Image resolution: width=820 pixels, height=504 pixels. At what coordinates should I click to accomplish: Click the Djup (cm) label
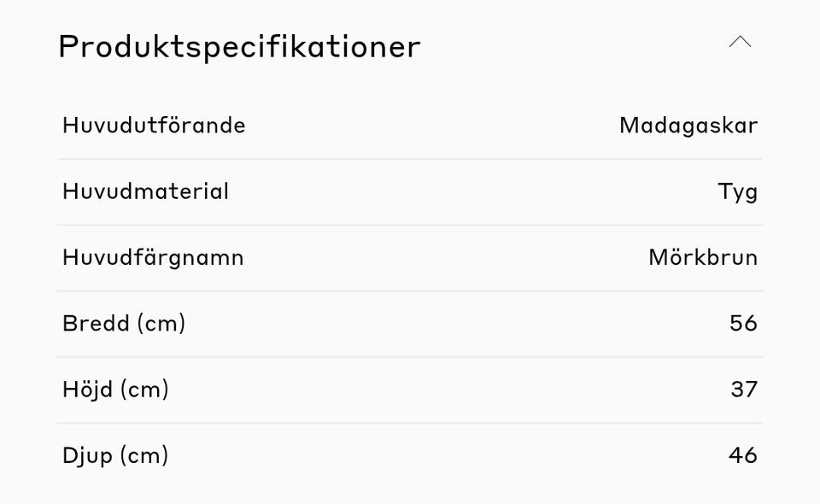[x=115, y=455]
